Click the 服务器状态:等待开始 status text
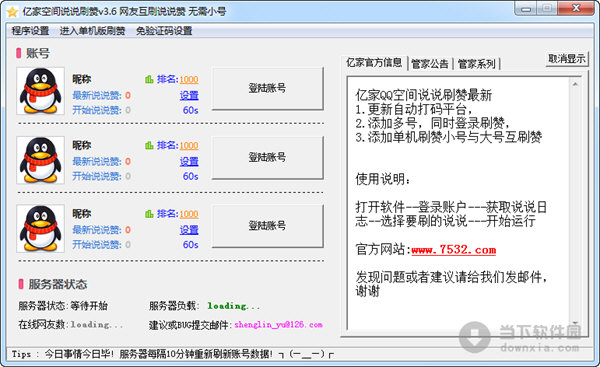 63,306
